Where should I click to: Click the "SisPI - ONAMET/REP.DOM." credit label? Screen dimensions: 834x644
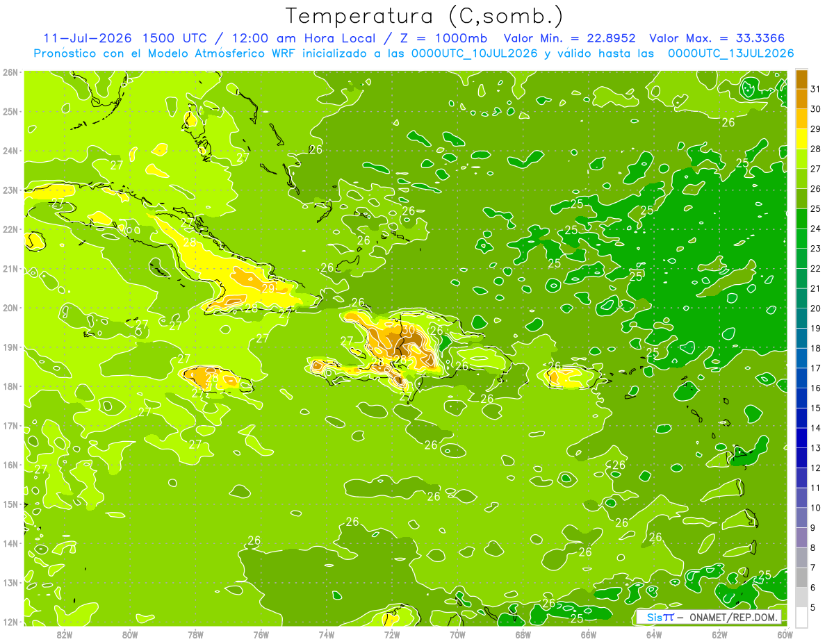[x=709, y=617]
